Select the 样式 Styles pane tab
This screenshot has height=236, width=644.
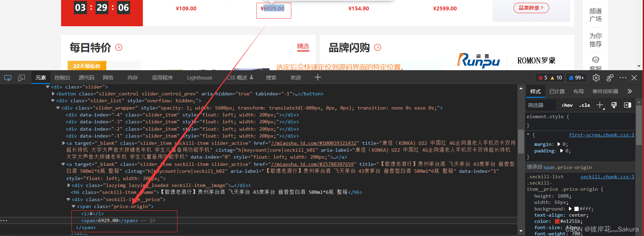pos(535,91)
